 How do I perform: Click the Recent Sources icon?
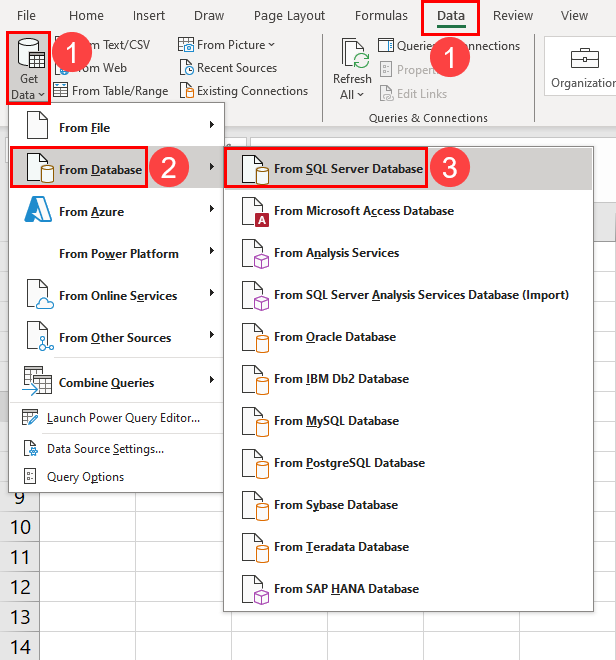click(187, 67)
